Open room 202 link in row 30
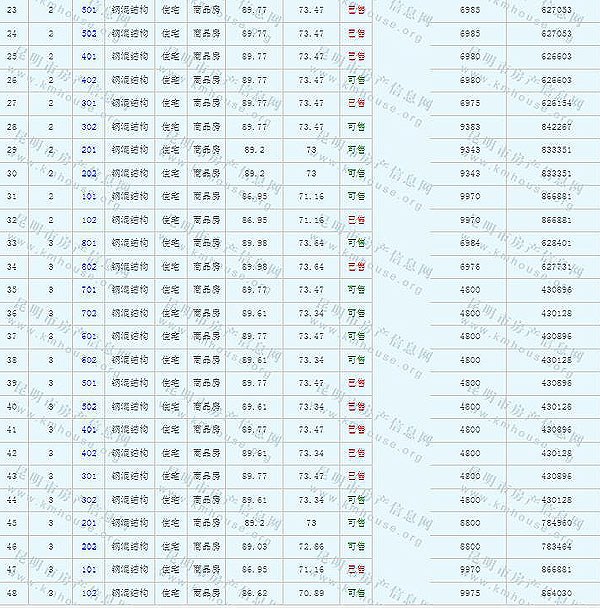Image resolution: width=600 pixels, height=608 pixels. tap(88, 173)
